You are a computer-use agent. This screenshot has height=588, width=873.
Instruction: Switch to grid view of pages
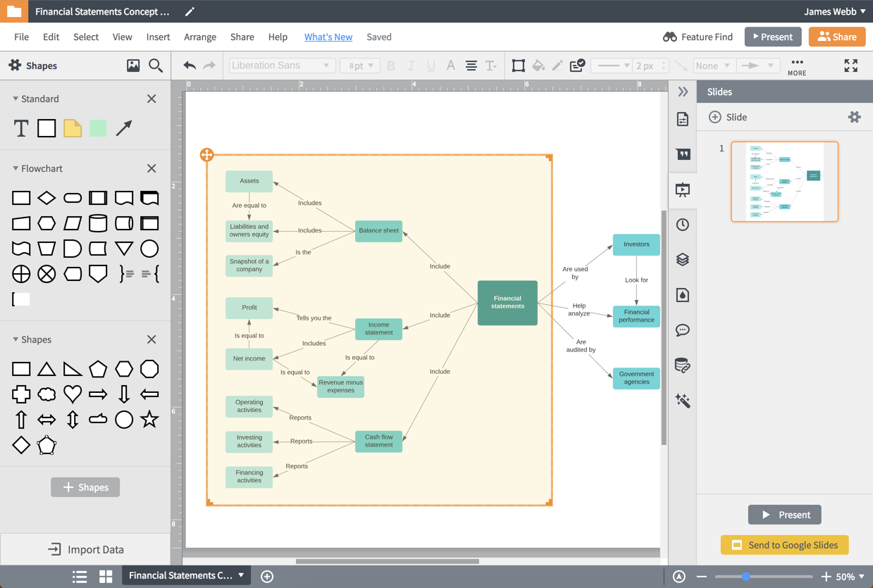point(106,576)
